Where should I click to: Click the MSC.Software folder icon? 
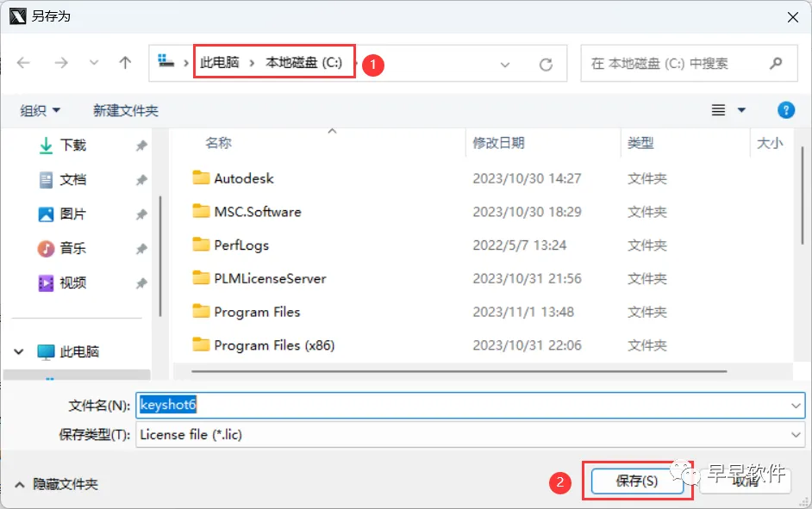click(x=201, y=211)
